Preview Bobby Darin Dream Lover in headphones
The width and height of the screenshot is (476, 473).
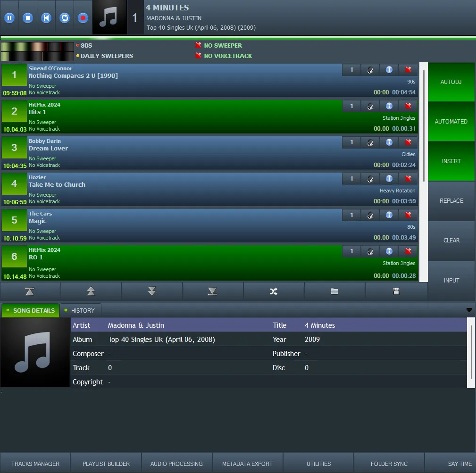pos(370,142)
